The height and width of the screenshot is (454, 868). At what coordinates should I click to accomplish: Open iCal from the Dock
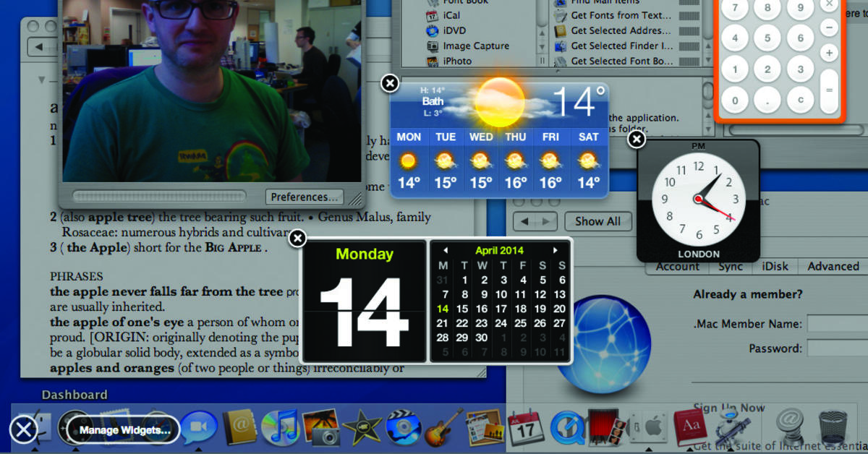pos(526,428)
